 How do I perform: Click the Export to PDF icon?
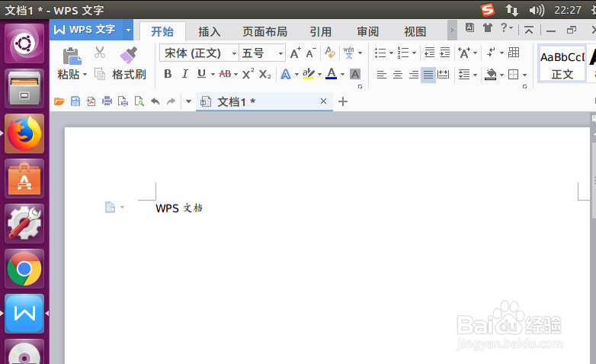pos(91,101)
